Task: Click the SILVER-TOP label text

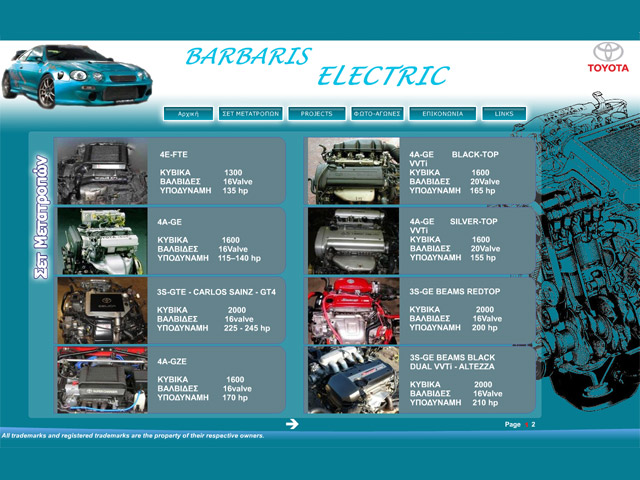Action: 474,222
